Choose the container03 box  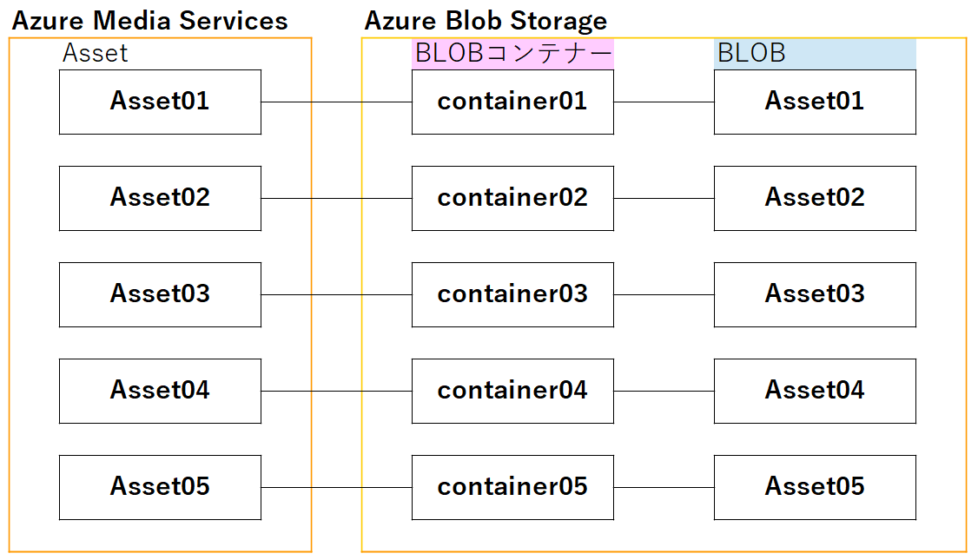[512, 294]
